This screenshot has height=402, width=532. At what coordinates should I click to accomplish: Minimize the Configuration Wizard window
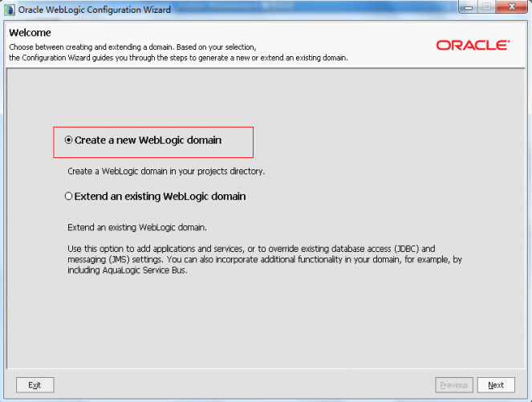tap(469, 6)
